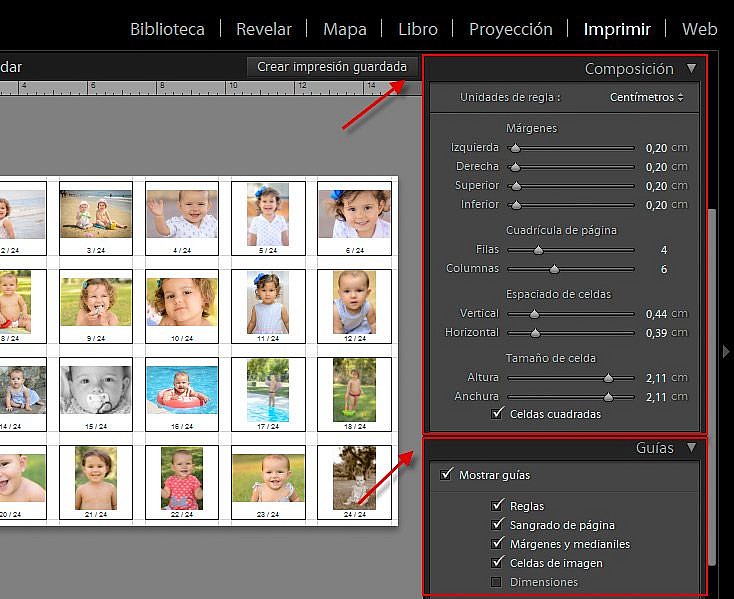This screenshot has height=599, width=734.
Task: Click the Filas value 4
Action: click(x=664, y=250)
